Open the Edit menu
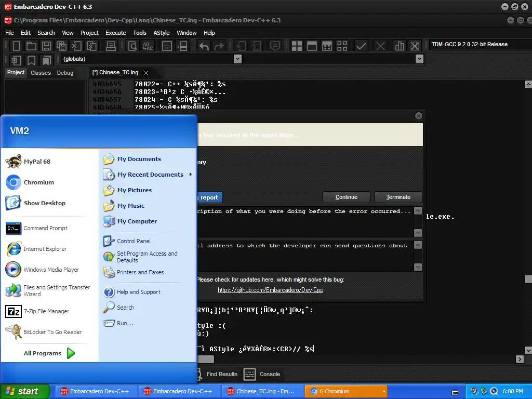Screen dimensions: 532x399 pyautogui.click(x=25, y=33)
